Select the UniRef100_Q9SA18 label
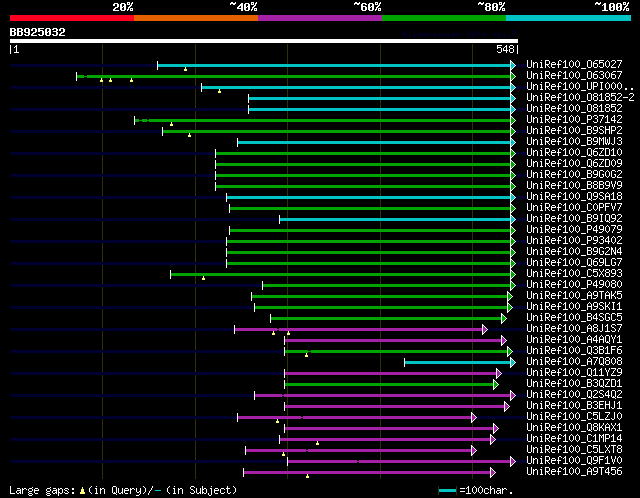 coord(574,196)
